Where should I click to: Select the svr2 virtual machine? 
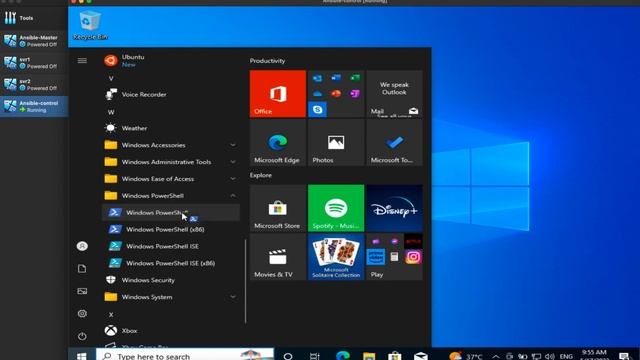point(34,84)
